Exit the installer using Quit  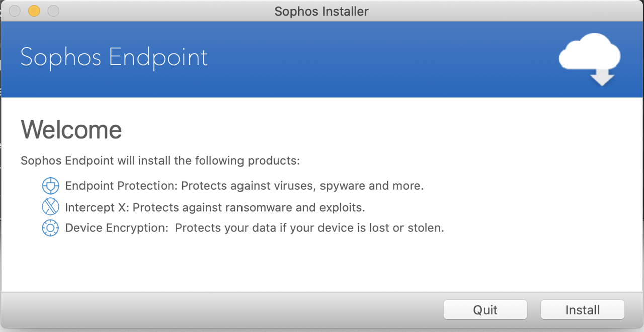pos(485,310)
